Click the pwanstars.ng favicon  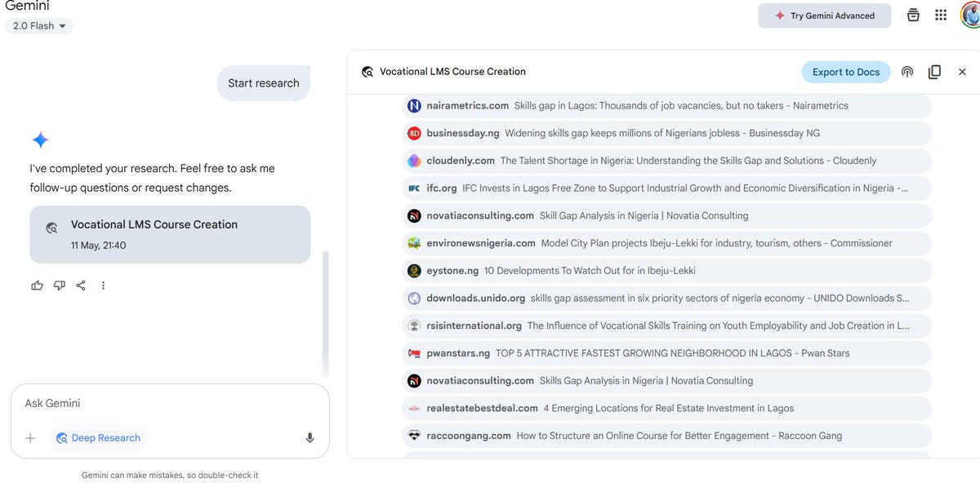[414, 353]
